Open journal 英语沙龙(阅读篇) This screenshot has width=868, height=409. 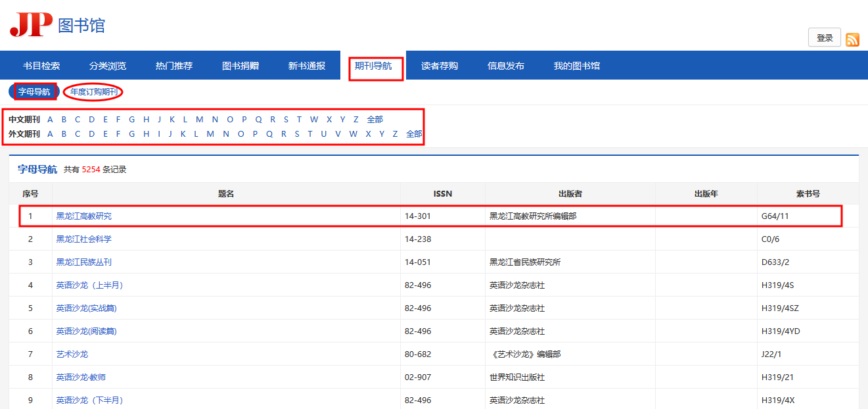click(x=87, y=331)
